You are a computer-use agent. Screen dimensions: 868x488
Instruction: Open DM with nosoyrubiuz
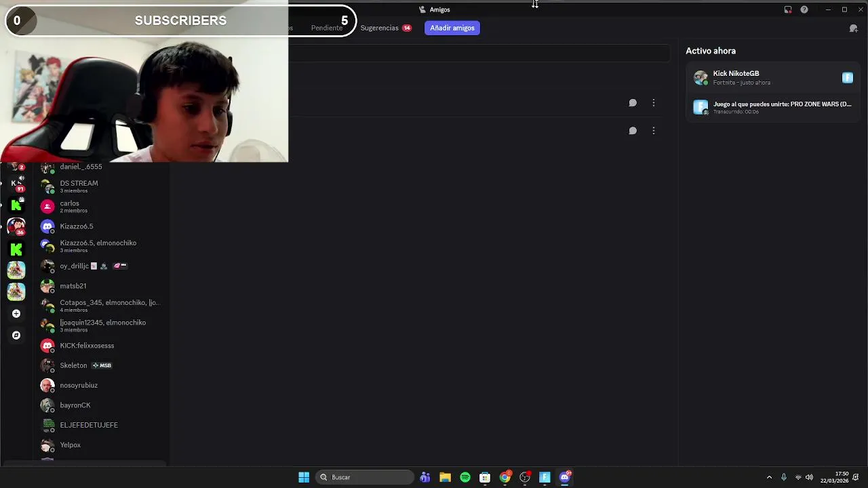(x=100, y=386)
